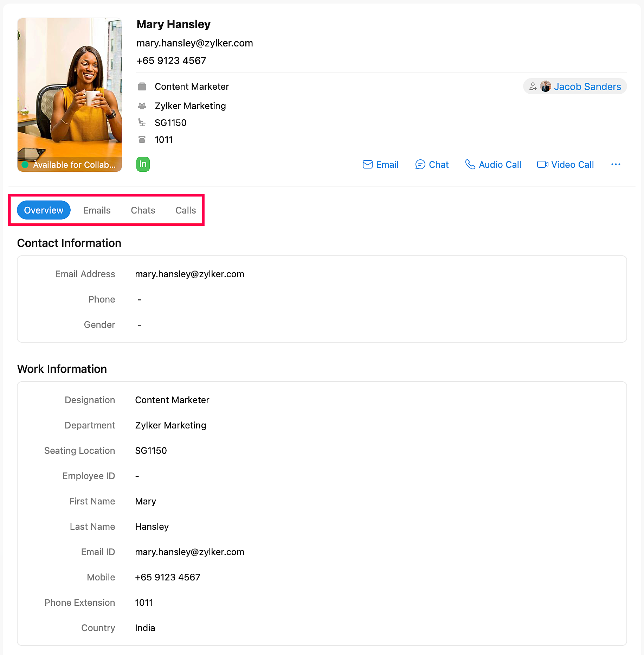The height and width of the screenshot is (655, 644).
Task: Click the Audio Call phone icon
Action: pos(470,164)
